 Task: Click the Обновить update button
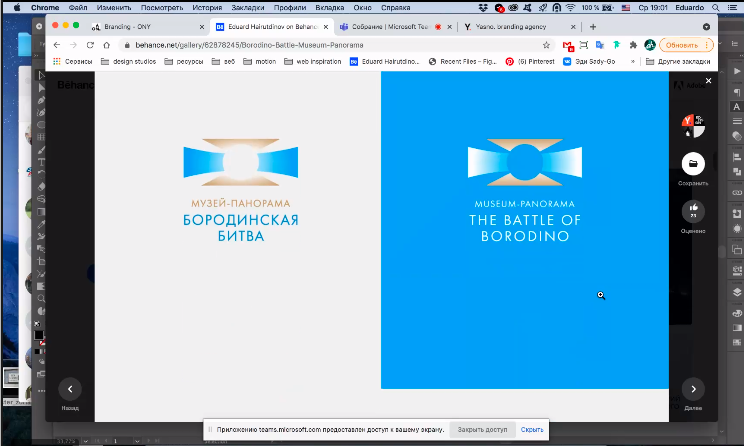(x=686, y=45)
